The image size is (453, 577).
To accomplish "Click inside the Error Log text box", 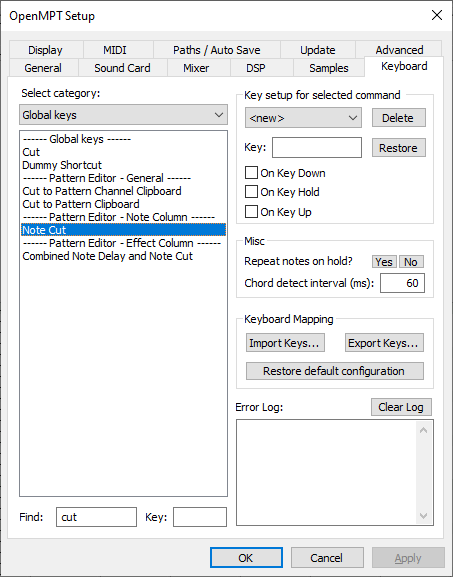I will click(x=326, y=472).
